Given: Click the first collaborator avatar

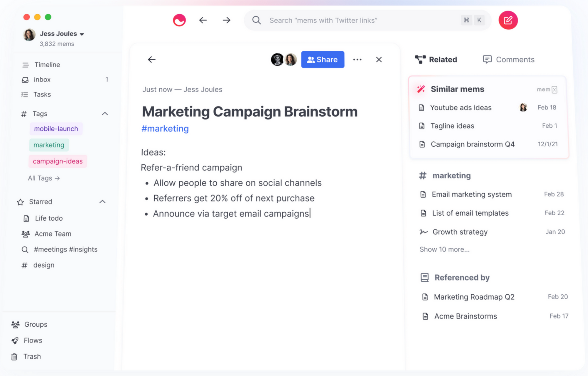Looking at the screenshot, I should pos(277,60).
